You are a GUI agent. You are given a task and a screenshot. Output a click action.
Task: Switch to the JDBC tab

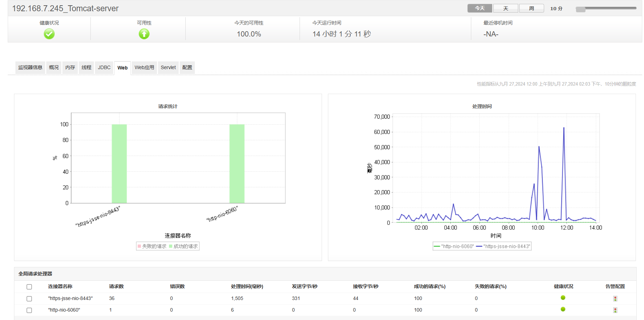point(104,67)
